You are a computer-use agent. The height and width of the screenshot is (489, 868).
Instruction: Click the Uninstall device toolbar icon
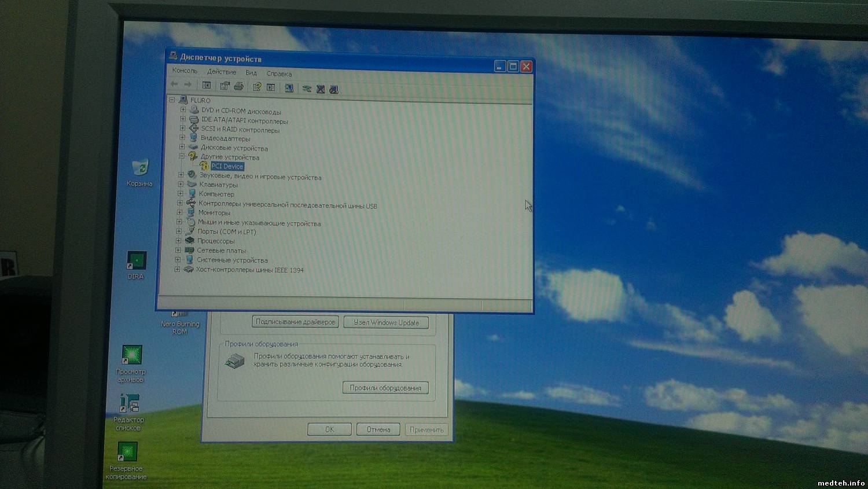click(321, 89)
